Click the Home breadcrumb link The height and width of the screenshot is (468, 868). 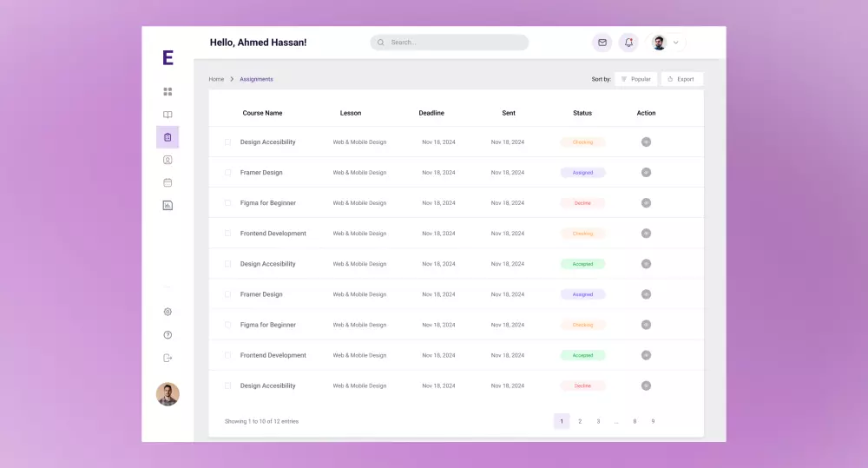216,79
